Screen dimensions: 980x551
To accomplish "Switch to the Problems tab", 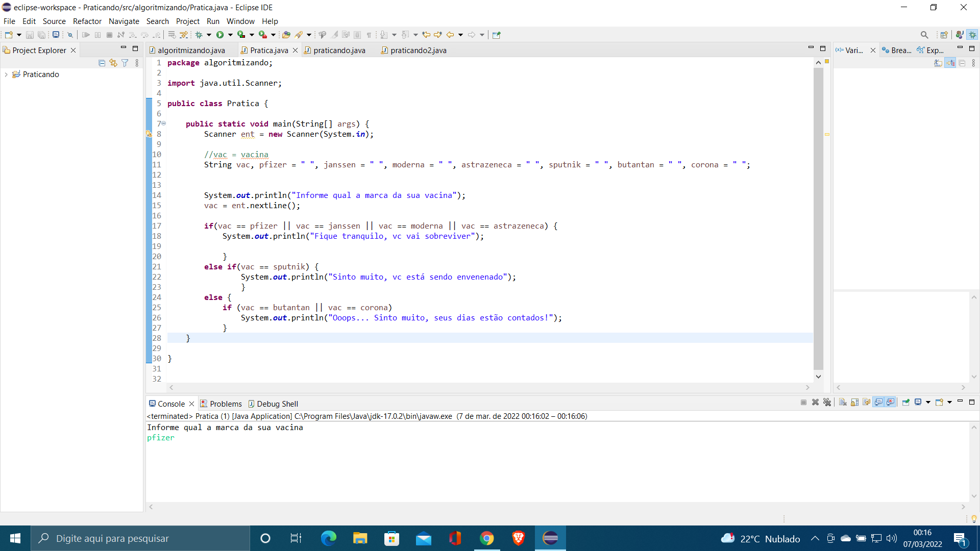I will (221, 404).
